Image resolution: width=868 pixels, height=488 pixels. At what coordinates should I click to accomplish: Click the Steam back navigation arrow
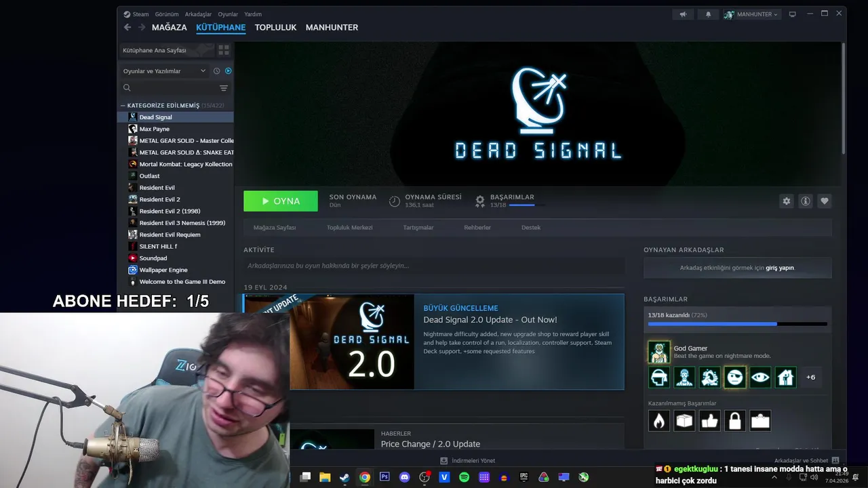(x=127, y=27)
